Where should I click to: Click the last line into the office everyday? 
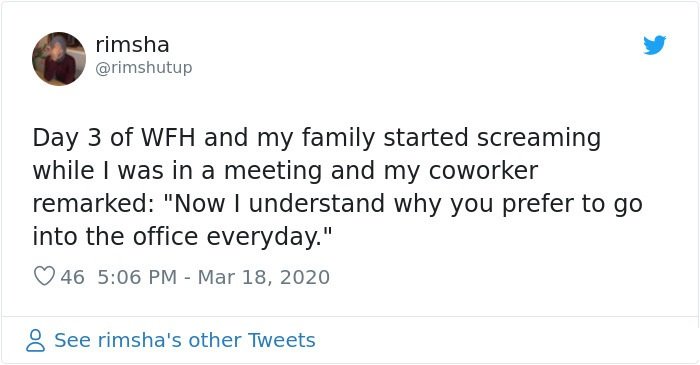point(183,236)
